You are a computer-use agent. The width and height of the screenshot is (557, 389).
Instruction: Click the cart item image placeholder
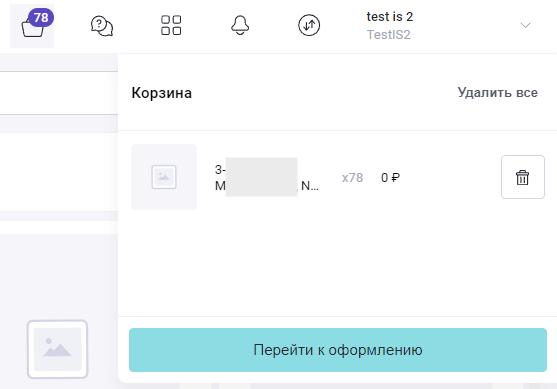tap(164, 177)
